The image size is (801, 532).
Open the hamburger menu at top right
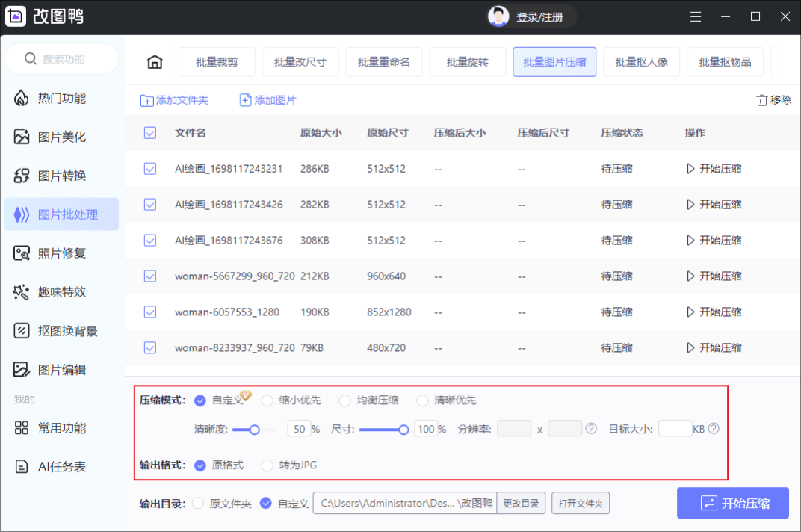point(696,16)
